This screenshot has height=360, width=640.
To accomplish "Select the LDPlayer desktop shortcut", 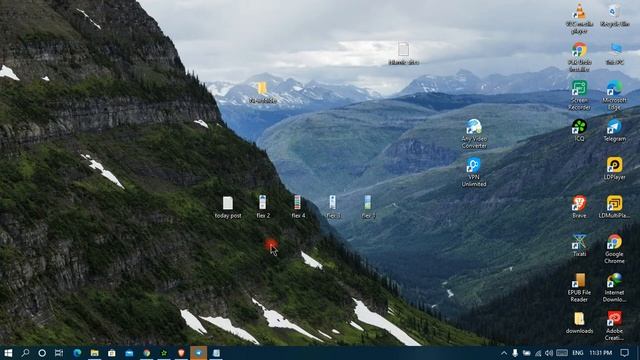I will (614, 169).
